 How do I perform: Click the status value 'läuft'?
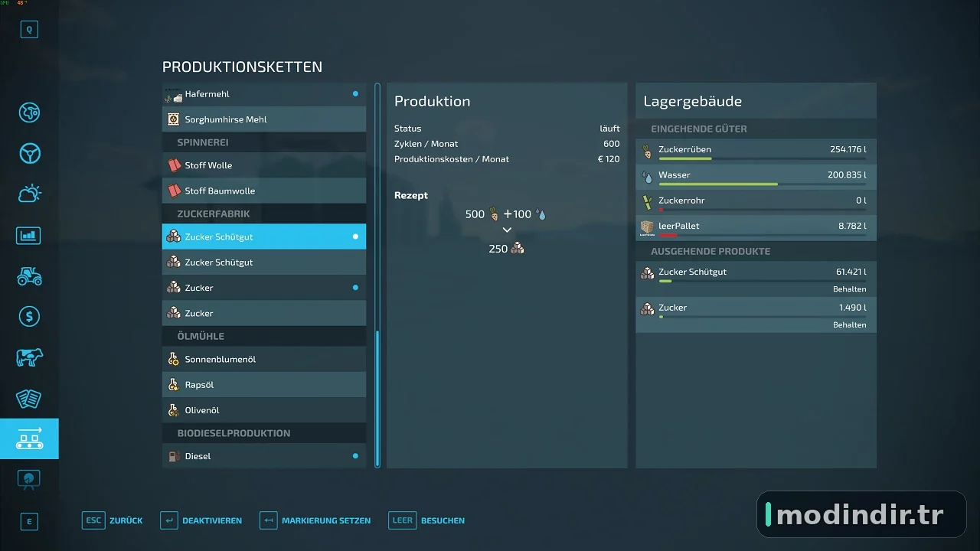coord(610,129)
